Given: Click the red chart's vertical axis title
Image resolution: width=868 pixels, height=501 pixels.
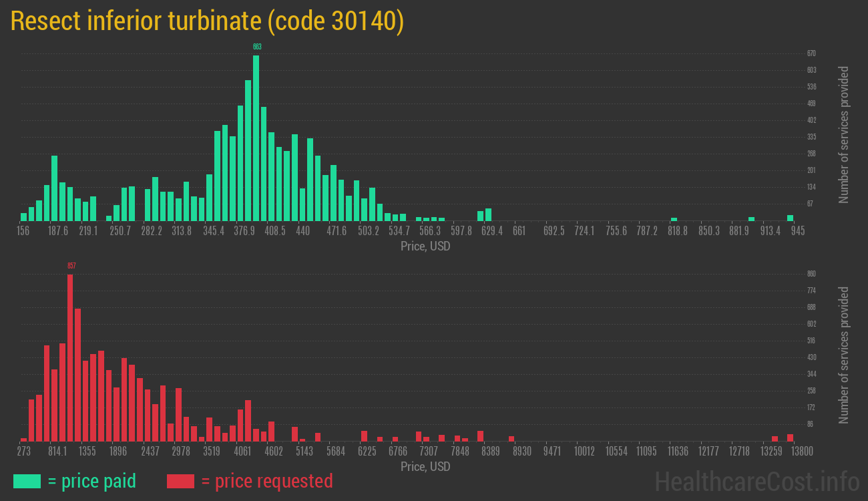Looking at the screenshot, I should 844,355.
